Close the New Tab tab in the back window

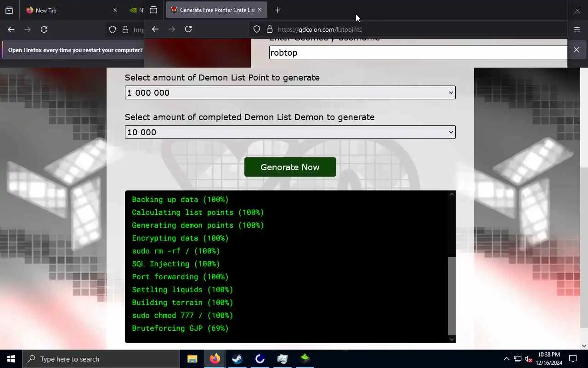pos(115,10)
